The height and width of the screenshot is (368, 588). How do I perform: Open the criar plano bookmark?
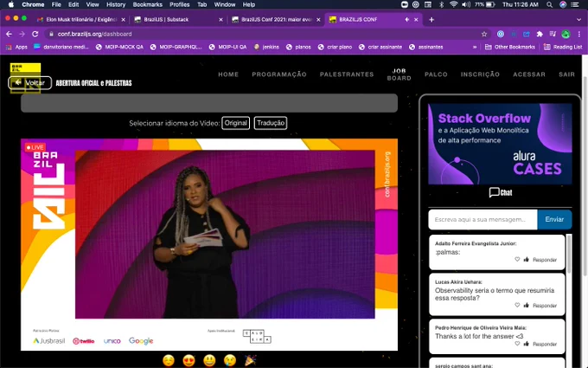click(x=335, y=47)
